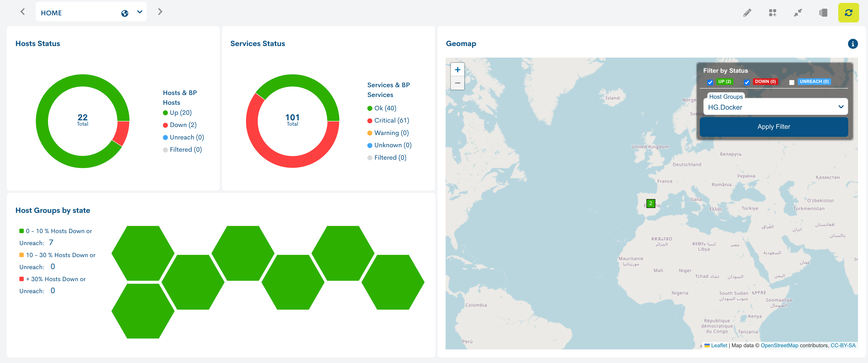Toggle the Critical (61) services legend item

pyautogui.click(x=388, y=121)
